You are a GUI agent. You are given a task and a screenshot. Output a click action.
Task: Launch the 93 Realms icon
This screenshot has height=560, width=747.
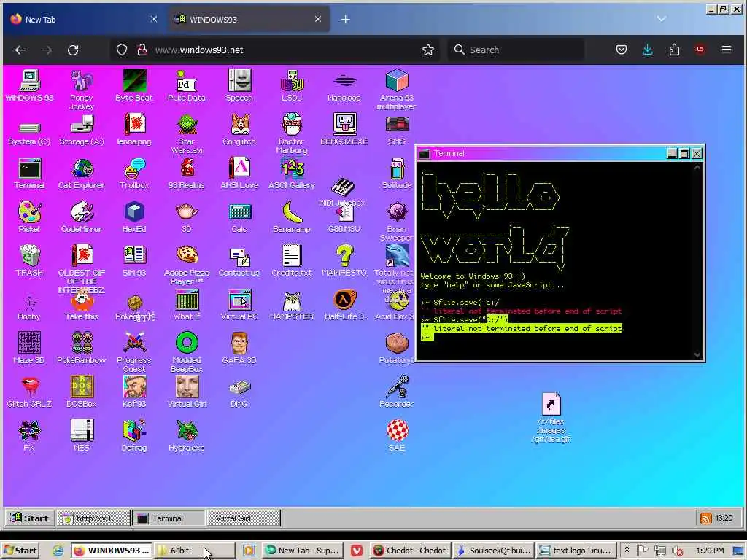pos(186,174)
